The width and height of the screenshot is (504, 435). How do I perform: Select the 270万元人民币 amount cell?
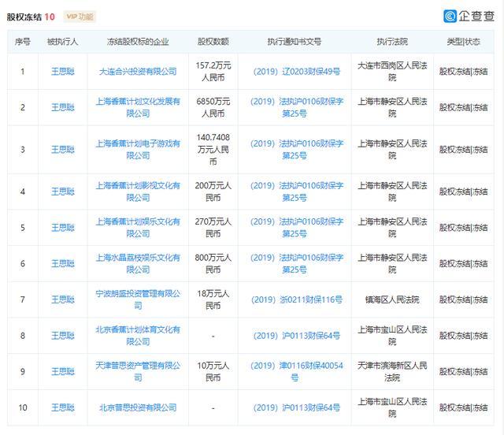point(213,228)
